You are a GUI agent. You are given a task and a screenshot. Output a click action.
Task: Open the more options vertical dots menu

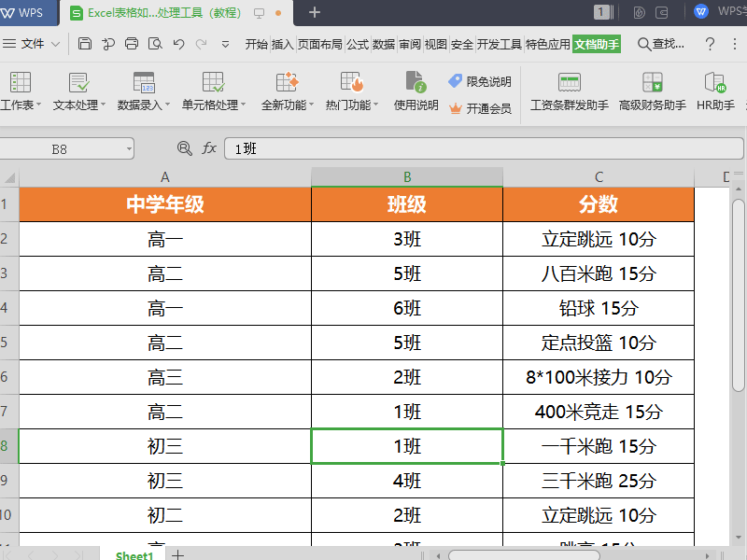click(735, 44)
